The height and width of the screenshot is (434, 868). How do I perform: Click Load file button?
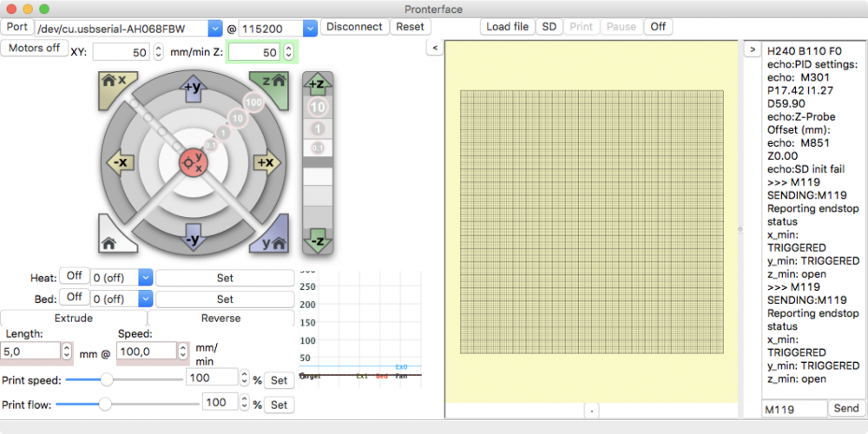pos(507,27)
